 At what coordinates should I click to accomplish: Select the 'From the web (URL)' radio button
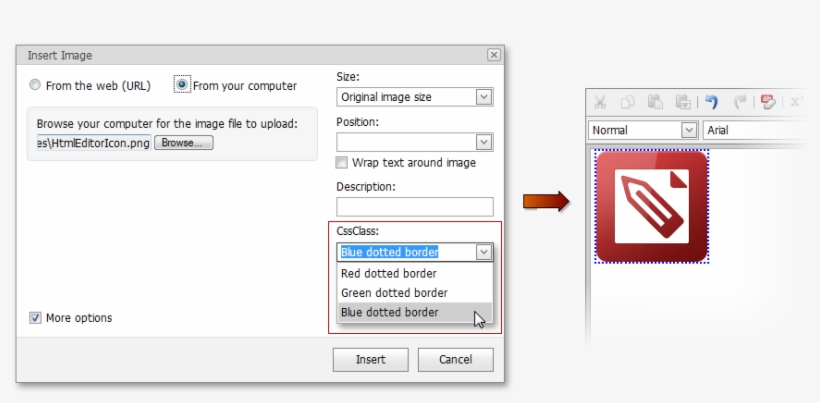pos(35,86)
